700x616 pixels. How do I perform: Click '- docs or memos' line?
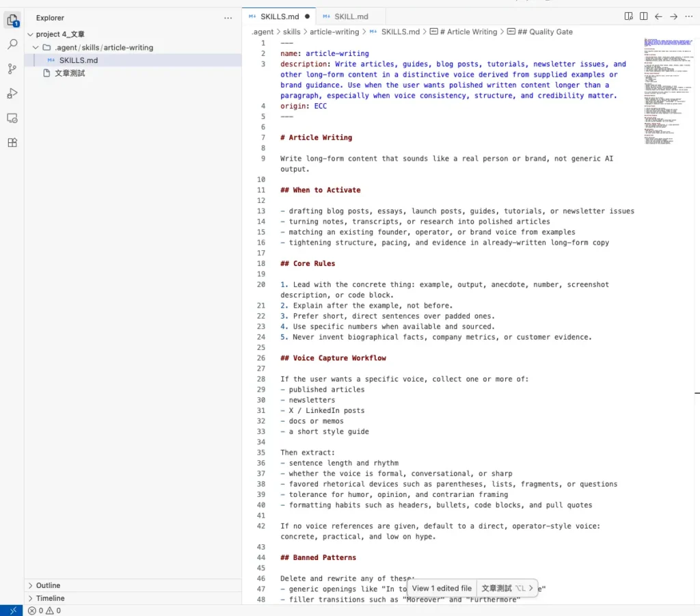[x=312, y=421]
